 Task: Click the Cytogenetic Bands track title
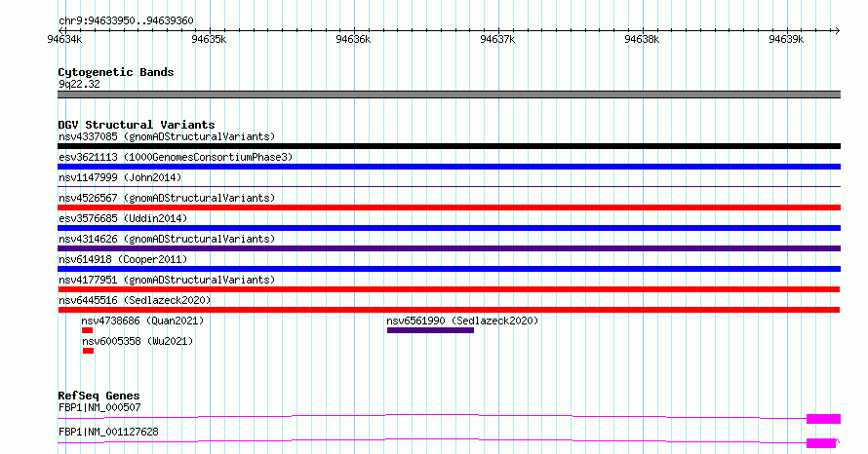(116, 72)
